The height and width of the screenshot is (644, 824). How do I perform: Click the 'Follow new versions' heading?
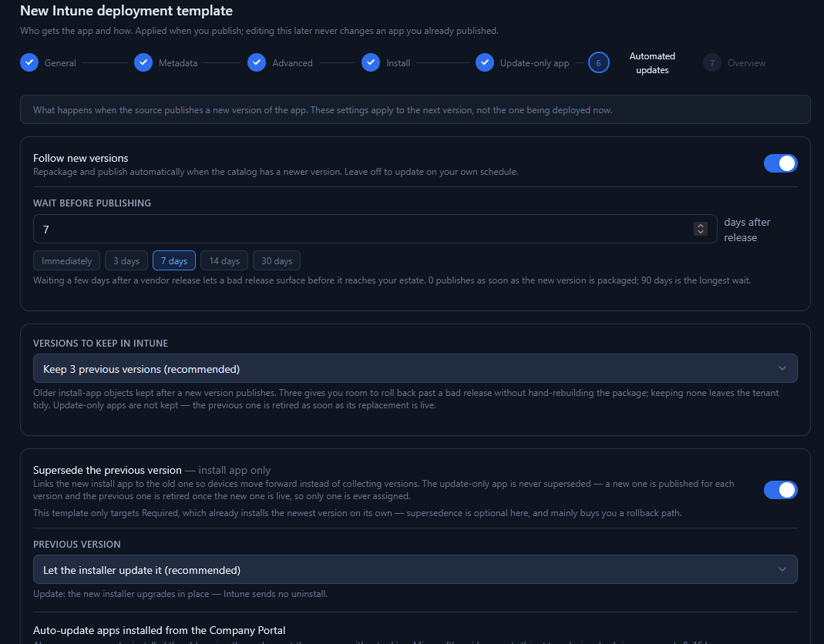pyautogui.click(x=80, y=158)
